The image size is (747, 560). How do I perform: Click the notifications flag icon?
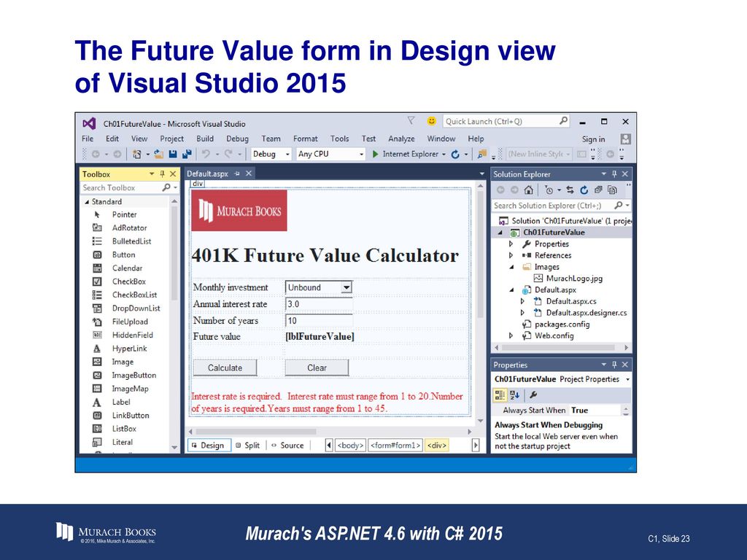[411, 121]
